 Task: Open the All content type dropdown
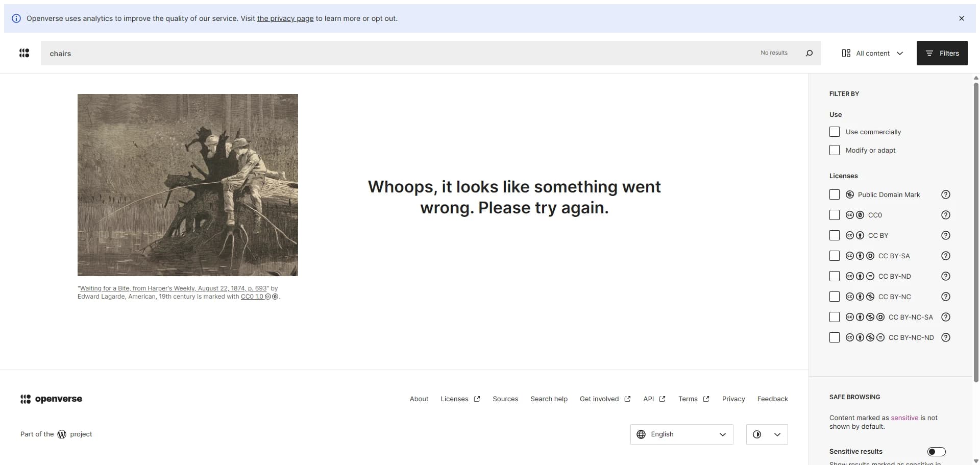pos(872,53)
